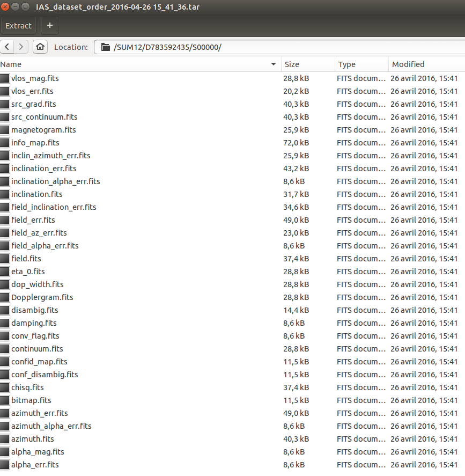Select the field_az_err.fits file icon

point(4,233)
